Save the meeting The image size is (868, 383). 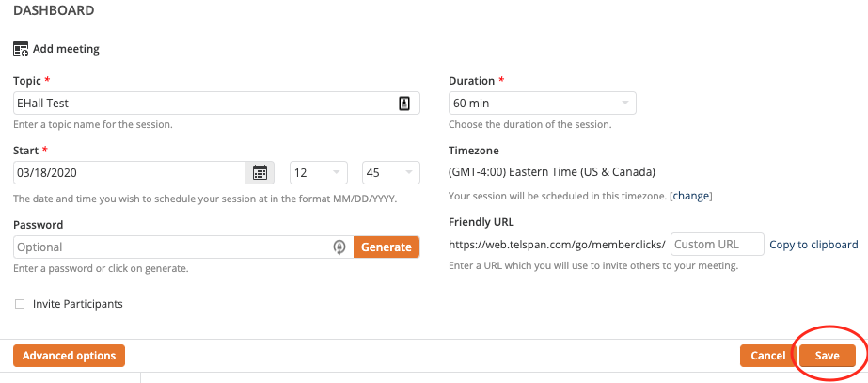click(827, 356)
